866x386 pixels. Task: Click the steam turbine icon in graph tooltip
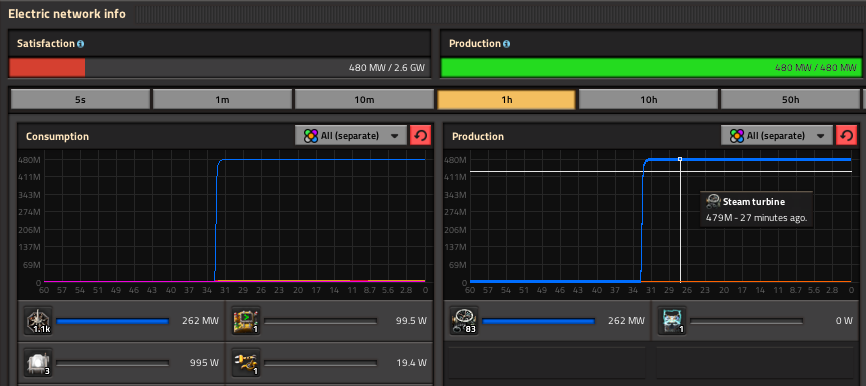click(714, 202)
